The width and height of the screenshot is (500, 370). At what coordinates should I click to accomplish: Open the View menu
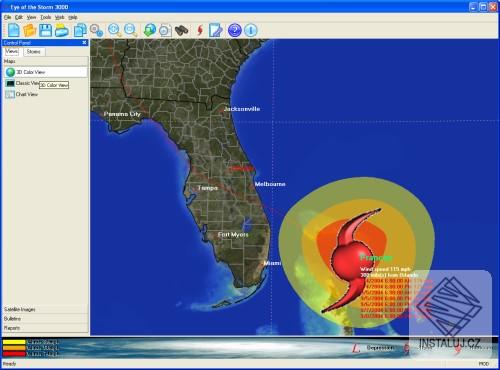tap(31, 17)
